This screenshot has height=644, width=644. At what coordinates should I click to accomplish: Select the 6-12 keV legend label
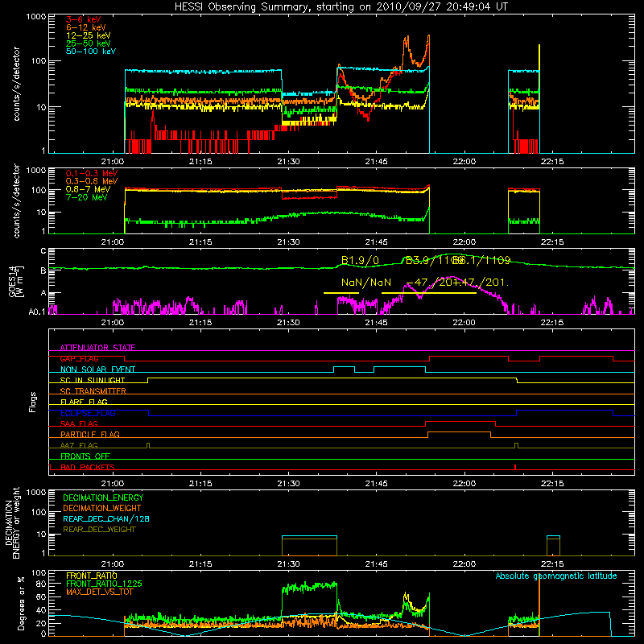[86, 27]
